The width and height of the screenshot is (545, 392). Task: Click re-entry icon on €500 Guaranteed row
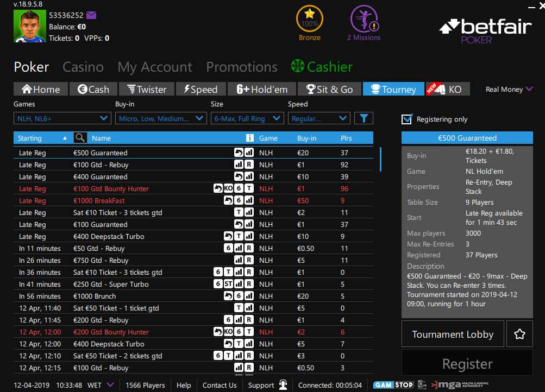coord(239,153)
